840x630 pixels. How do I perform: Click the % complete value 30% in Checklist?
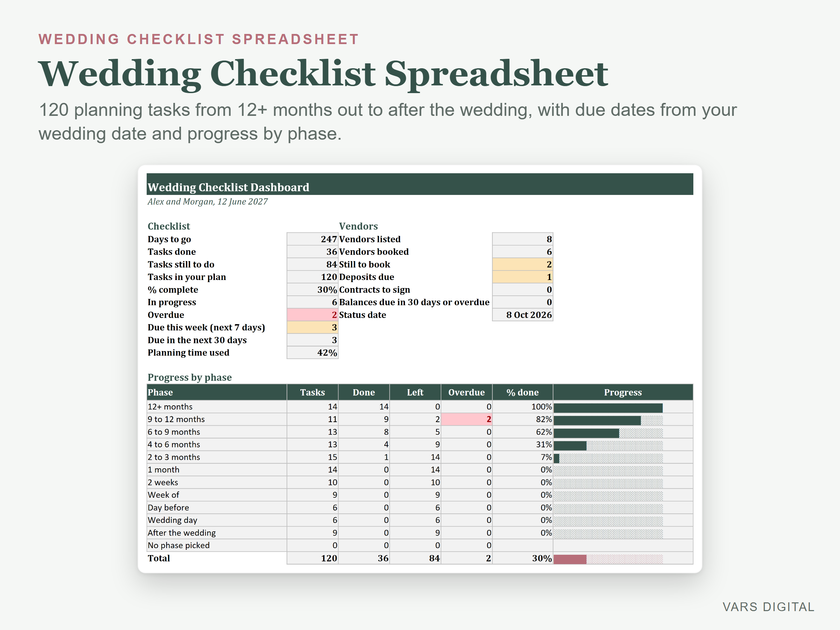(312, 290)
